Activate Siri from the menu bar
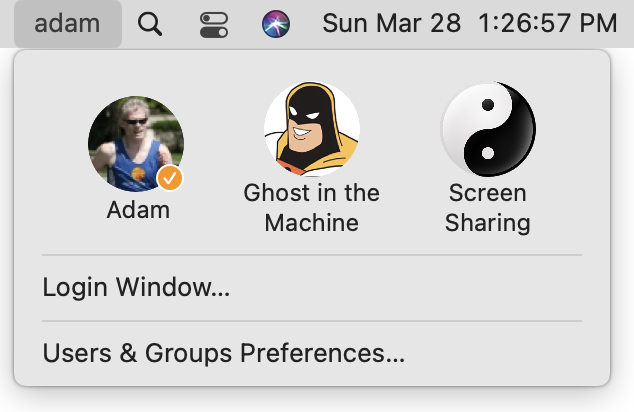634x412 pixels. [x=276, y=23]
